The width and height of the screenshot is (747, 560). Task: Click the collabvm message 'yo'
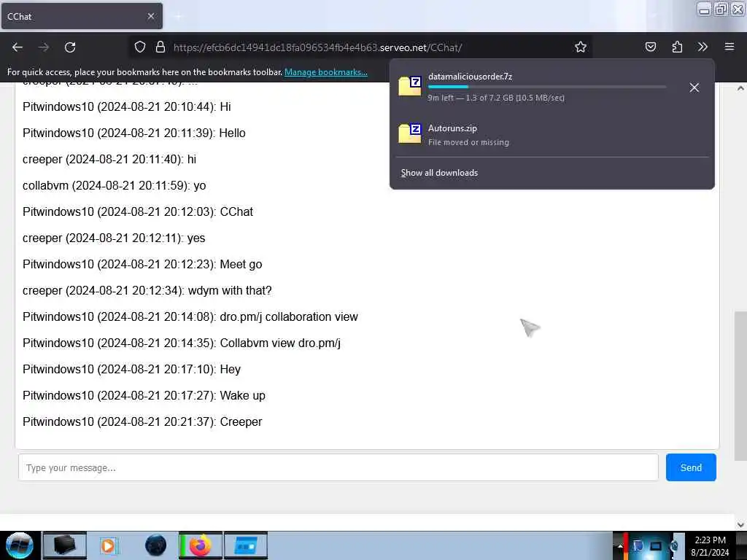(x=115, y=186)
